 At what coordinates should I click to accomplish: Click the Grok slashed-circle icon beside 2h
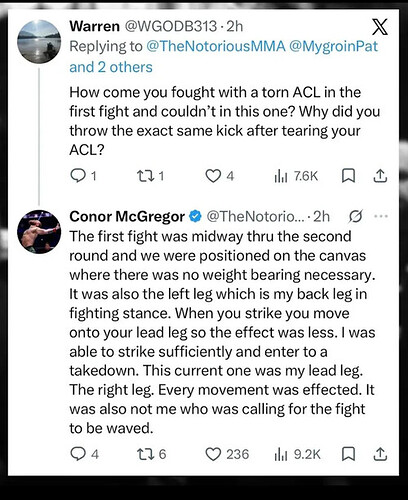pos(355,217)
